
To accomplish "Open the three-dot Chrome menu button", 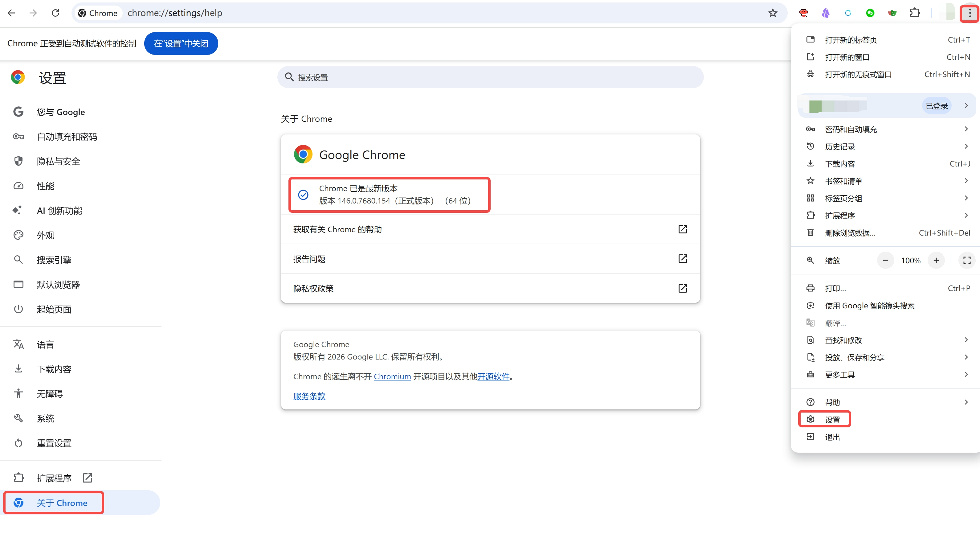I will (x=970, y=14).
